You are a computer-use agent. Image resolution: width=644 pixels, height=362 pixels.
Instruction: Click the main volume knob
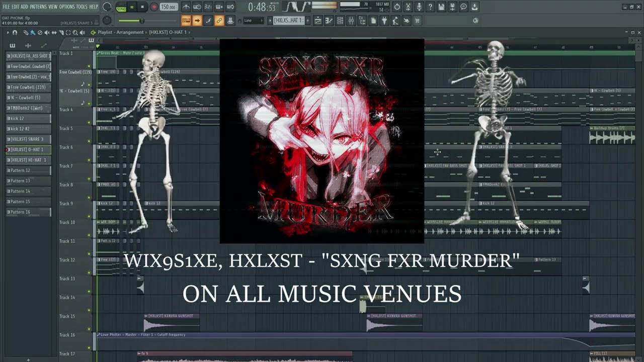click(107, 7)
